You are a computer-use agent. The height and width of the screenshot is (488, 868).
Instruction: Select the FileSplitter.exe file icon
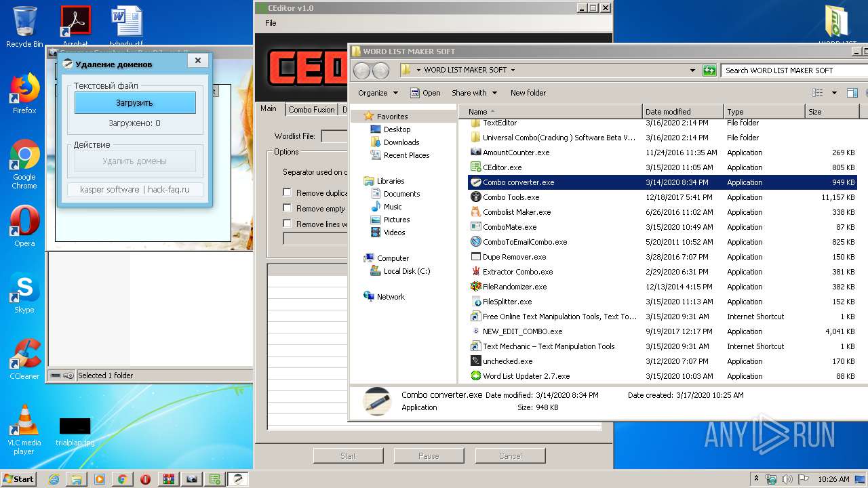coord(476,302)
